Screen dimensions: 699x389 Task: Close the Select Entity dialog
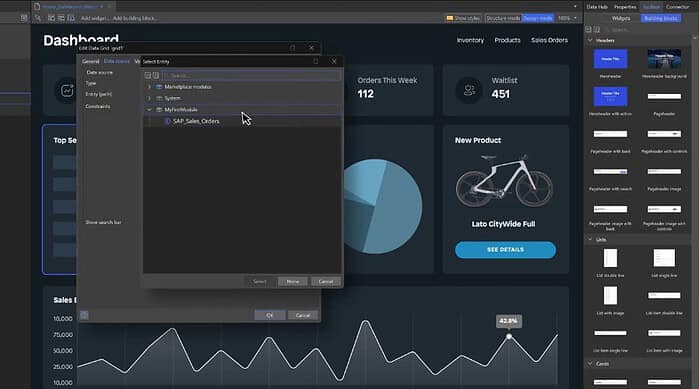(x=334, y=61)
